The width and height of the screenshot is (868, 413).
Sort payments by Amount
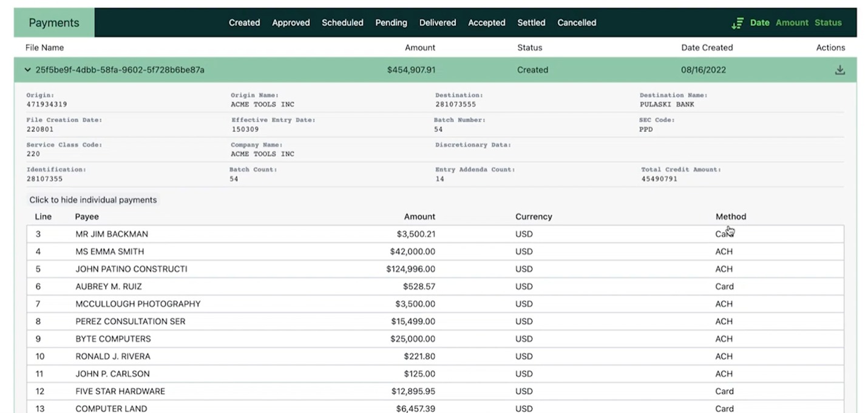click(792, 22)
